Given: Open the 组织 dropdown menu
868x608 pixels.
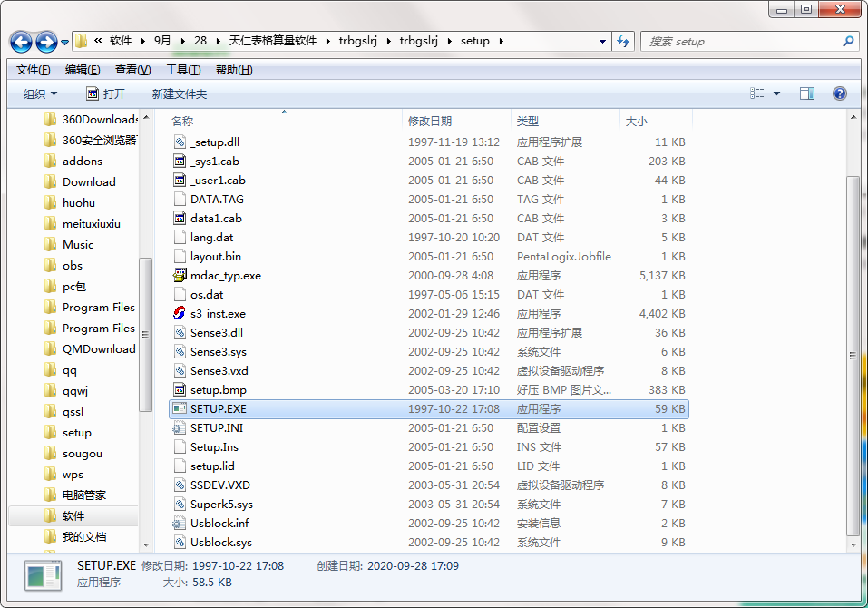Looking at the screenshot, I should 40,93.
